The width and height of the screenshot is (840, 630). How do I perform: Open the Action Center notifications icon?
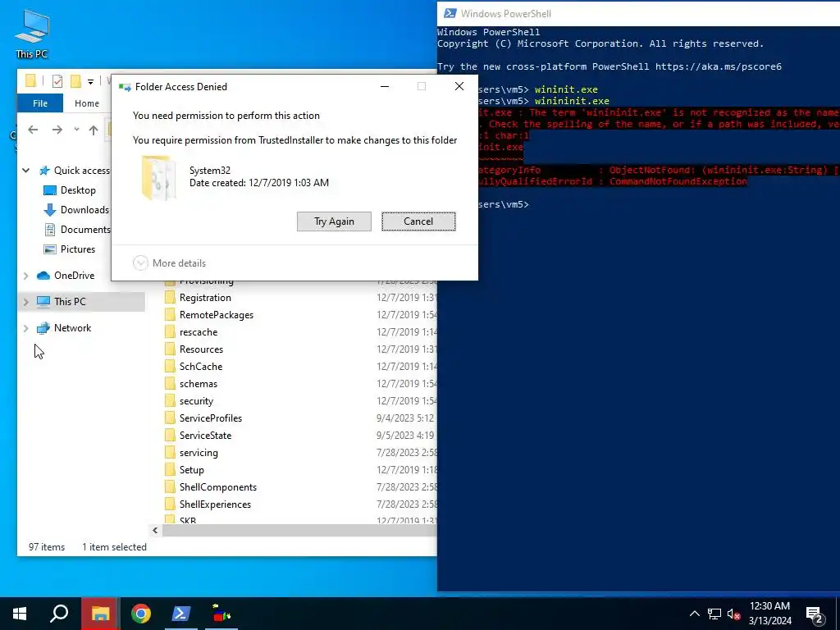click(815, 614)
